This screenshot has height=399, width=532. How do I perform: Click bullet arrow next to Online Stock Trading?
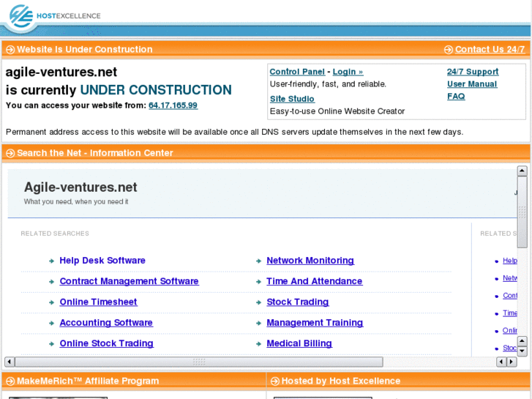pos(51,344)
